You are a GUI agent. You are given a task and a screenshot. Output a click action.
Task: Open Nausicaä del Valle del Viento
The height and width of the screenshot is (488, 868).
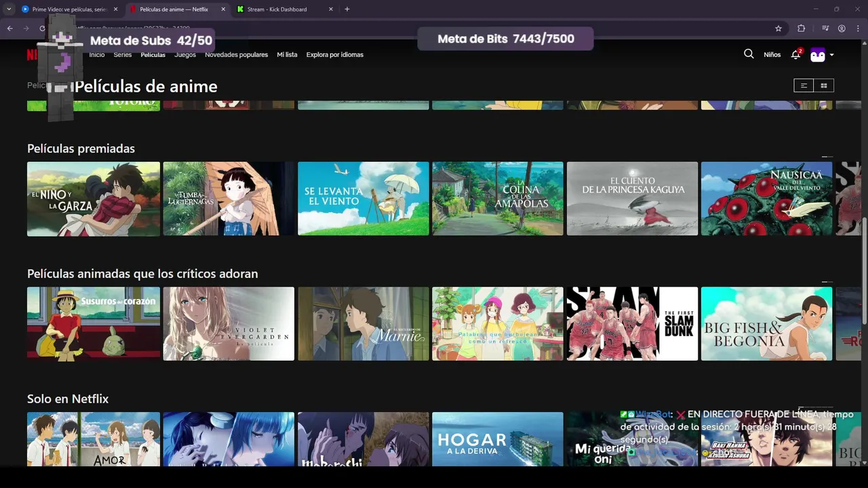coord(767,199)
